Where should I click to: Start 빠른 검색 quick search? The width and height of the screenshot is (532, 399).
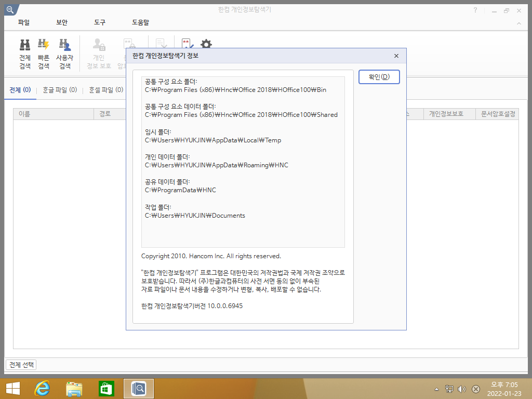point(44,54)
